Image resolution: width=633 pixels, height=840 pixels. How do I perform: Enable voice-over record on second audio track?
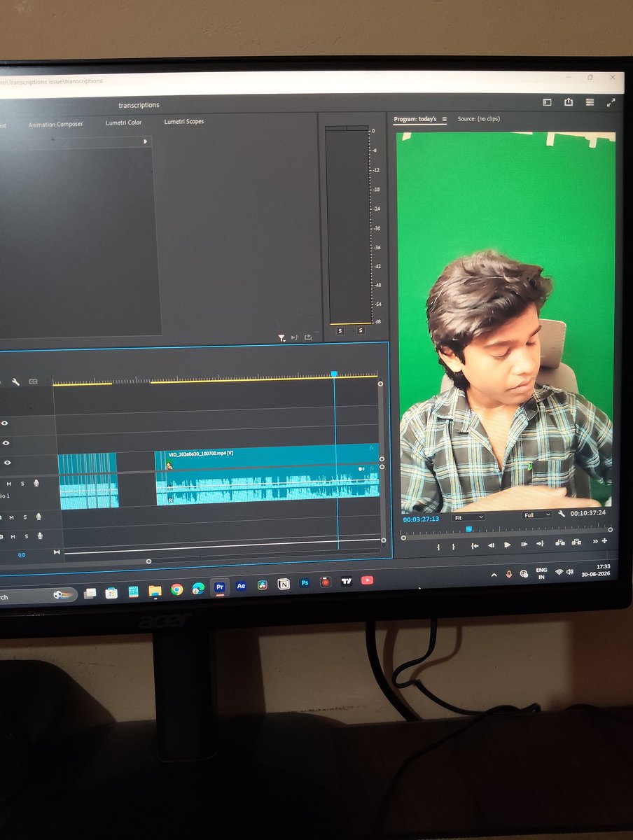coord(39,517)
